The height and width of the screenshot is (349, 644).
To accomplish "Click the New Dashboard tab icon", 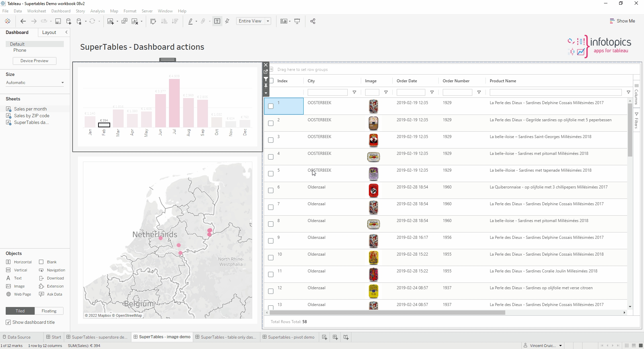I will pyautogui.click(x=335, y=337).
